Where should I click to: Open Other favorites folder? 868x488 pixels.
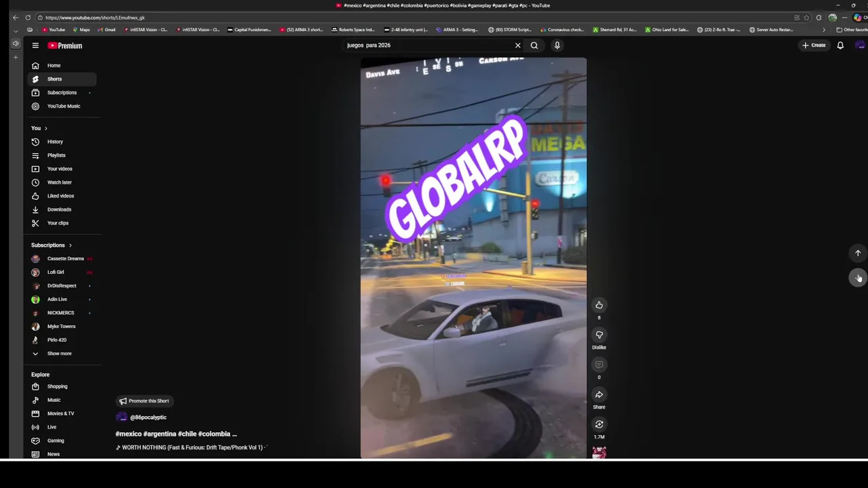point(852,30)
